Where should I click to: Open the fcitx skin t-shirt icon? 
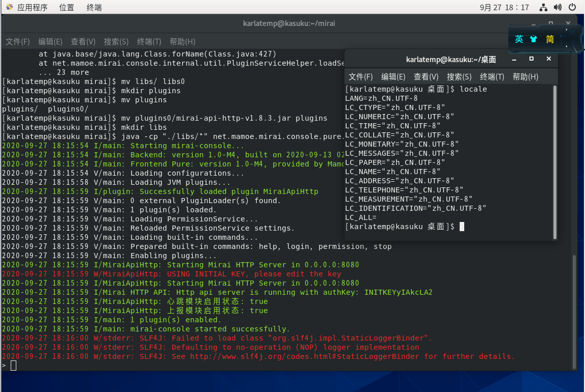pyautogui.click(x=535, y=38)
